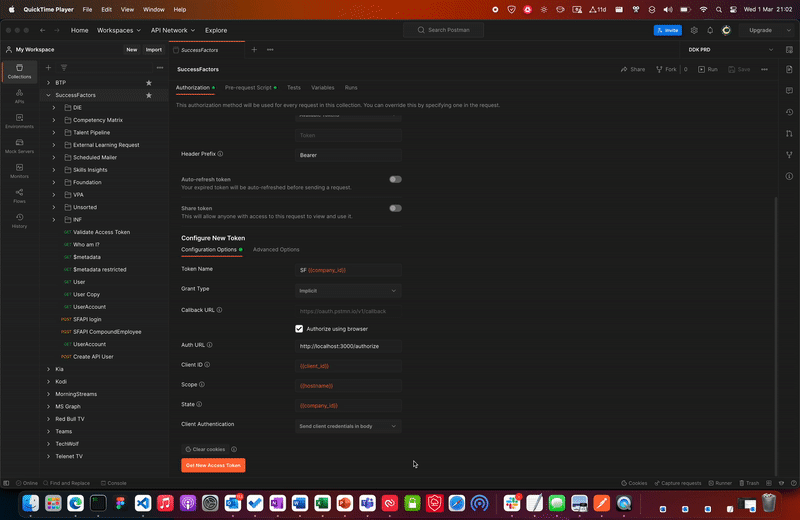Viewport: 800px width, 520px height.
Task: Open the APIs sidebar panel
Action: click(19, 96)
